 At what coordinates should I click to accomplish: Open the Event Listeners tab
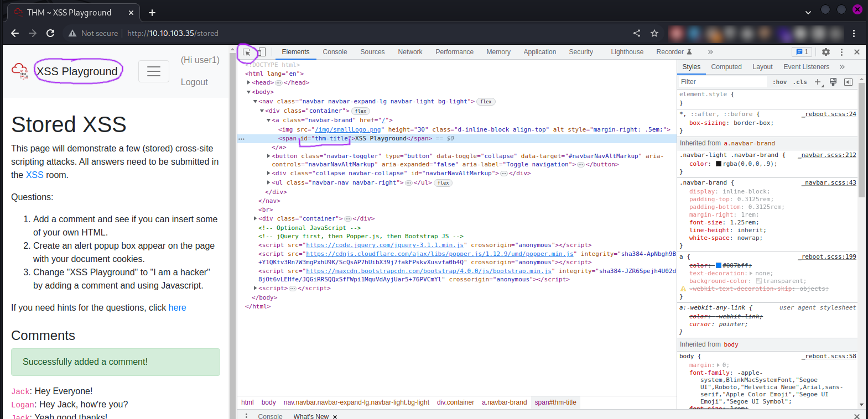(806, 67)
